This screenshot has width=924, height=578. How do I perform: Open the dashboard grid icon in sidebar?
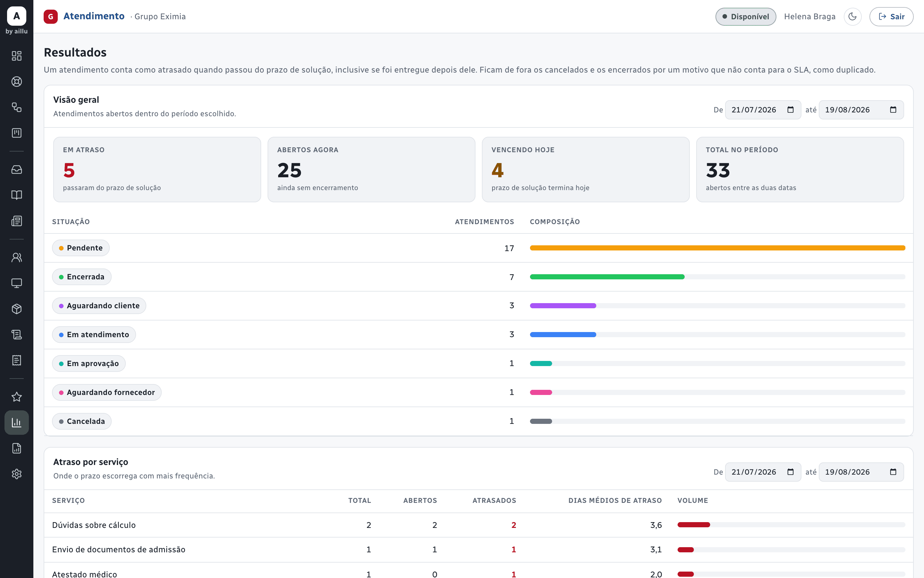point(16,56)
